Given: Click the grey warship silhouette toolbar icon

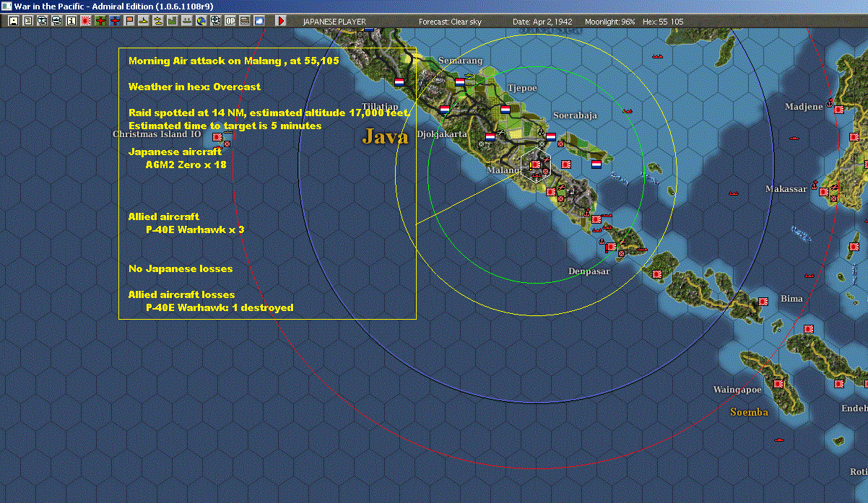Looking at the screenshot, I should point(186,21).
